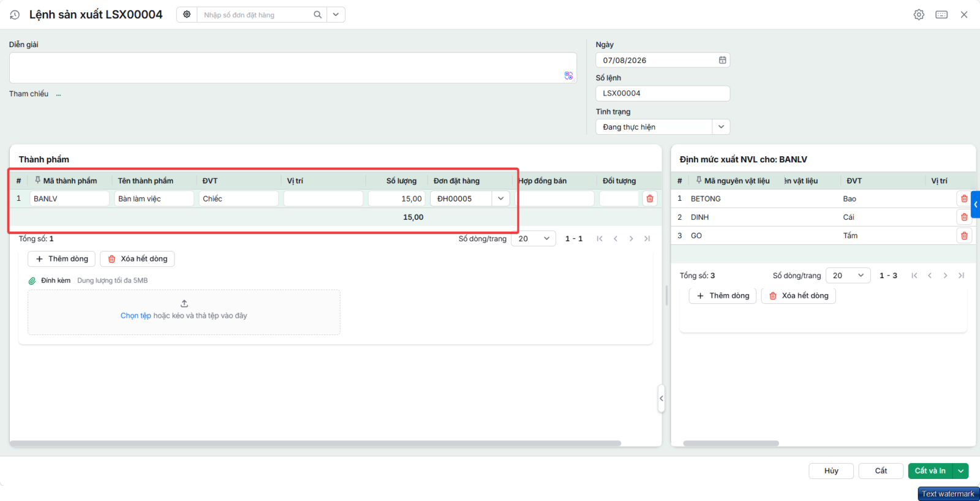The height and width of the screenshot is (501, 980).
Task: Click the Diễn giải text area
Action: coord(293,68)
